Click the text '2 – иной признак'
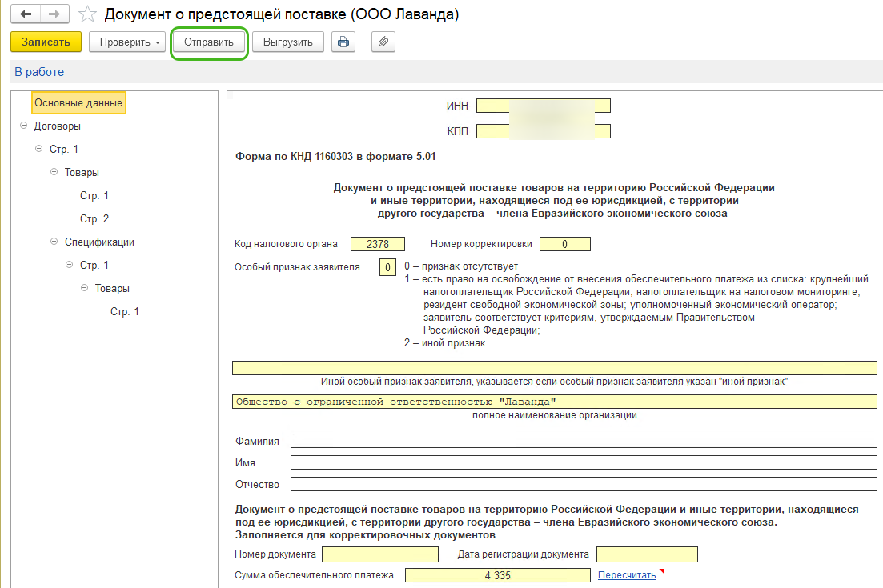The height and width of the screenshot is (588, 883). click(x=445, y=342)
